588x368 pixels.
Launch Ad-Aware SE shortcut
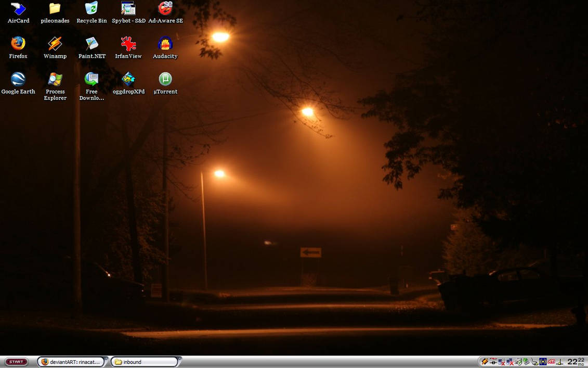click(x=165, y=13)
